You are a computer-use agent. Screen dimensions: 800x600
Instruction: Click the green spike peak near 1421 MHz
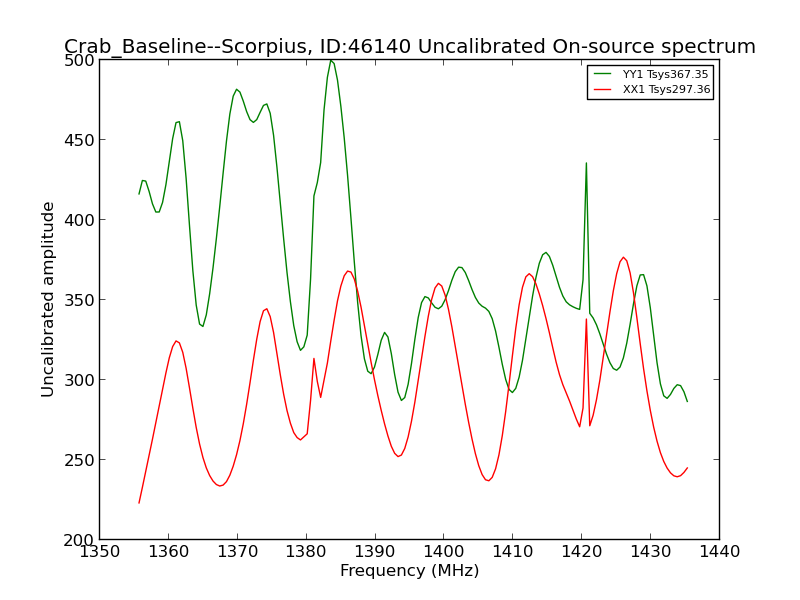click(586, 163)
